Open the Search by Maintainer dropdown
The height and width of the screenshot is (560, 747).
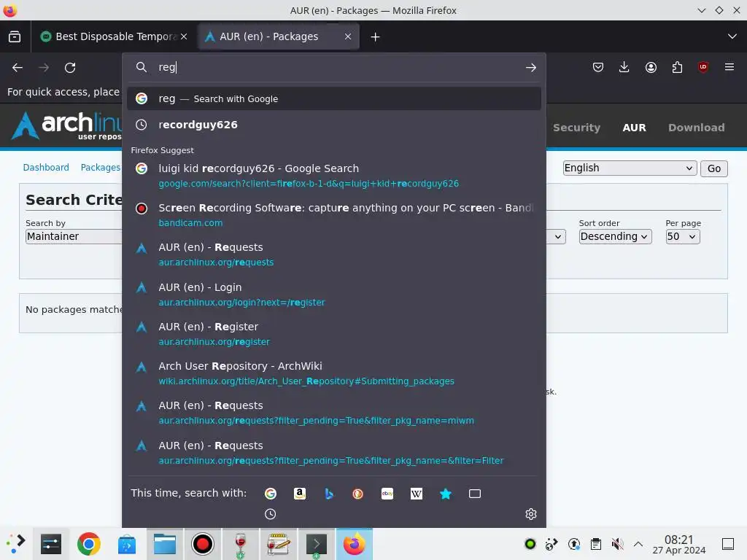coord(74,237)
